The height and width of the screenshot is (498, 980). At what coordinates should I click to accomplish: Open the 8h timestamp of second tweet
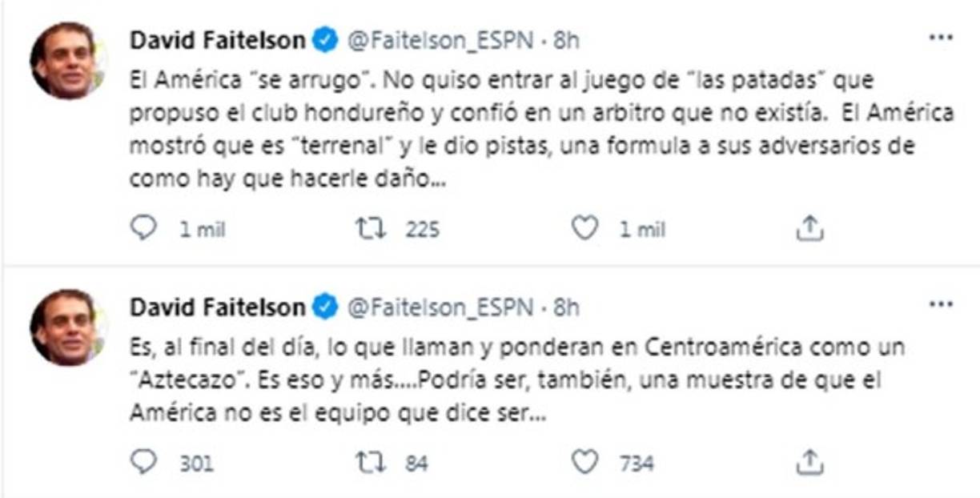565,307
